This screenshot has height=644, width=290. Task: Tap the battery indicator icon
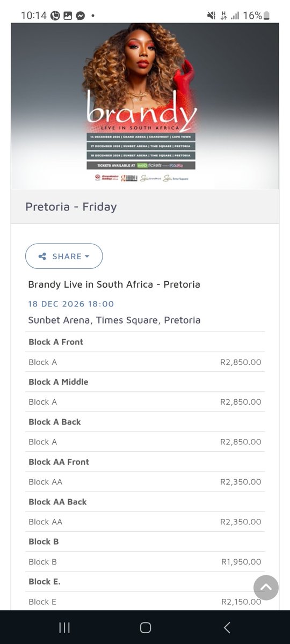[x=267, y=16]
